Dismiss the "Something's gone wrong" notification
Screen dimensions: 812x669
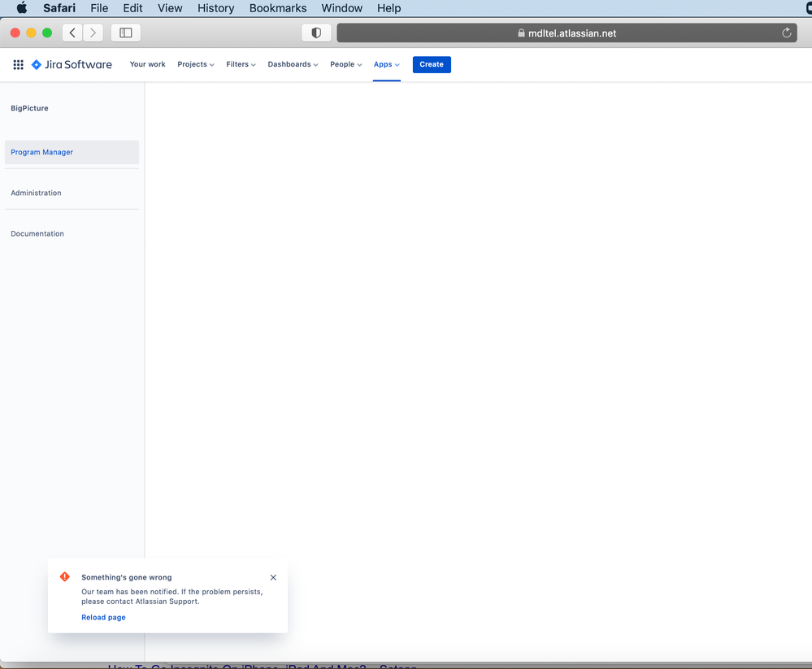[273, 577]
